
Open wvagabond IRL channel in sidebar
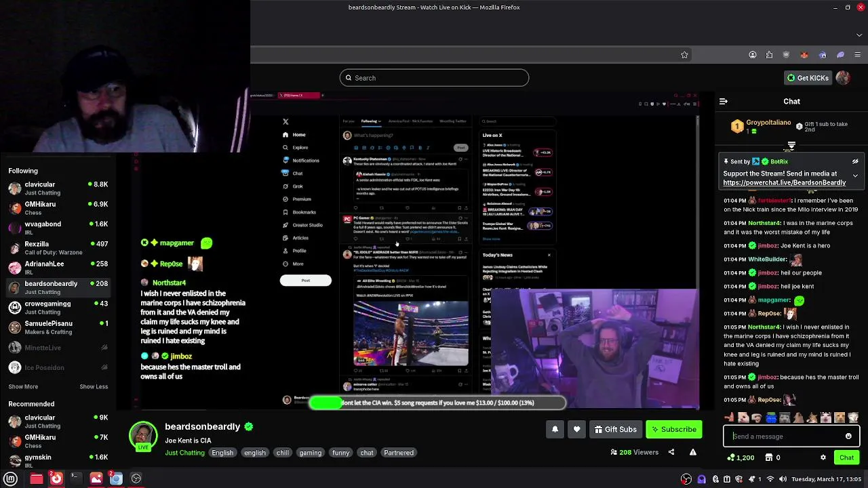click(x=58, y=228)
